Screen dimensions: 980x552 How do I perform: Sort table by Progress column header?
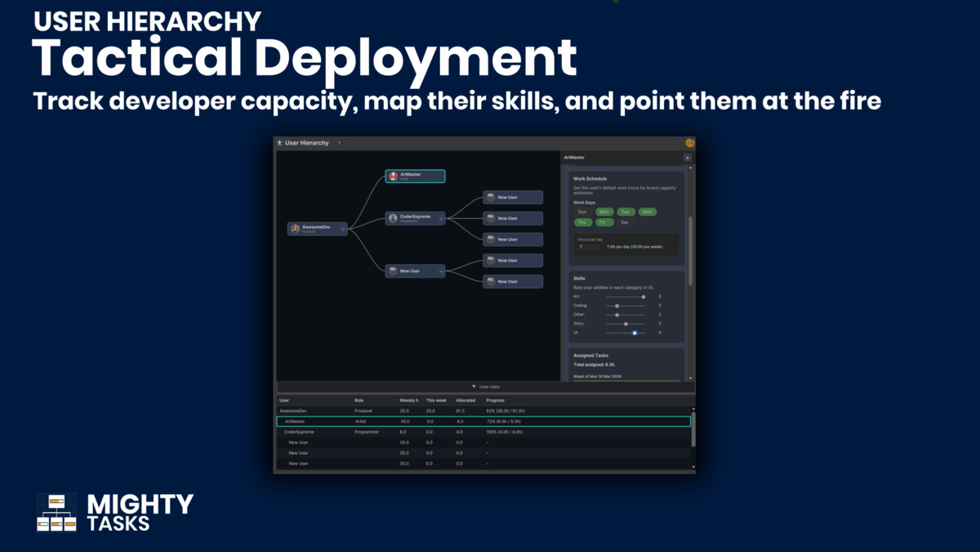pos(495,400)
